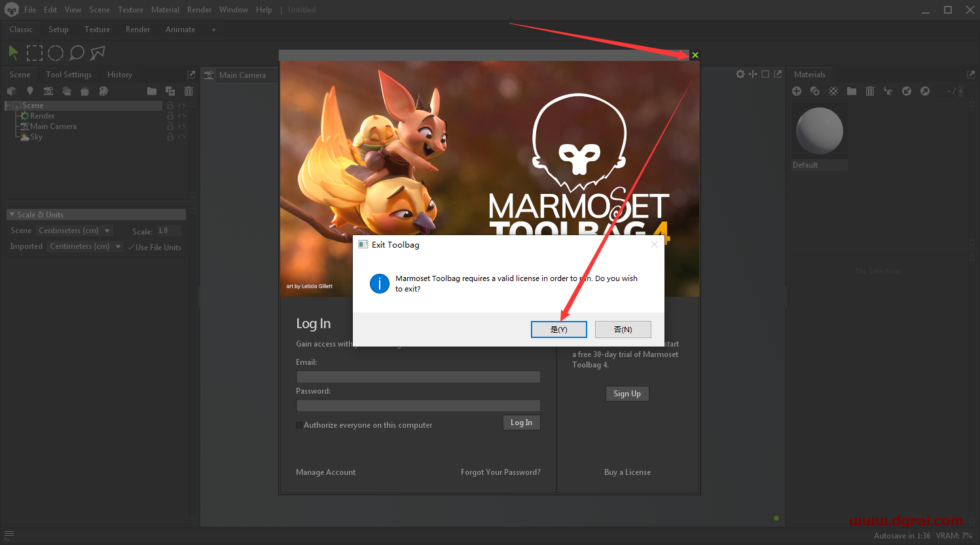Add a shadow catcher object icon
The image size is (980, 545).
pyautogui.click(x=84, y=91)
